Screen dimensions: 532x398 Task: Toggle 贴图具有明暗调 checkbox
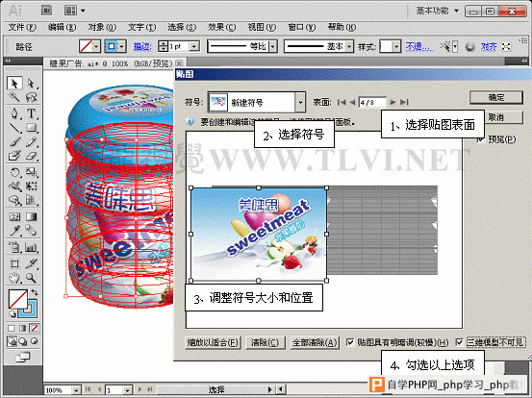(x=350, y=342)
